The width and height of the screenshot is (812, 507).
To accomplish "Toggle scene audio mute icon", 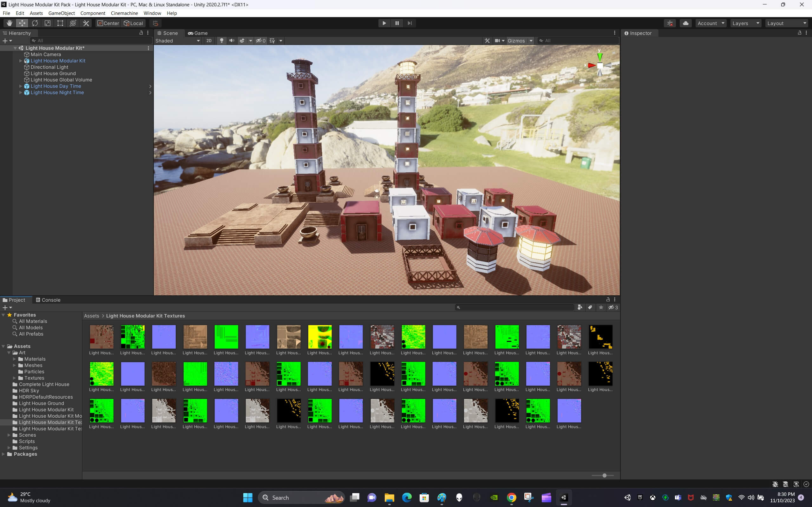I will (x=232, y=41).
